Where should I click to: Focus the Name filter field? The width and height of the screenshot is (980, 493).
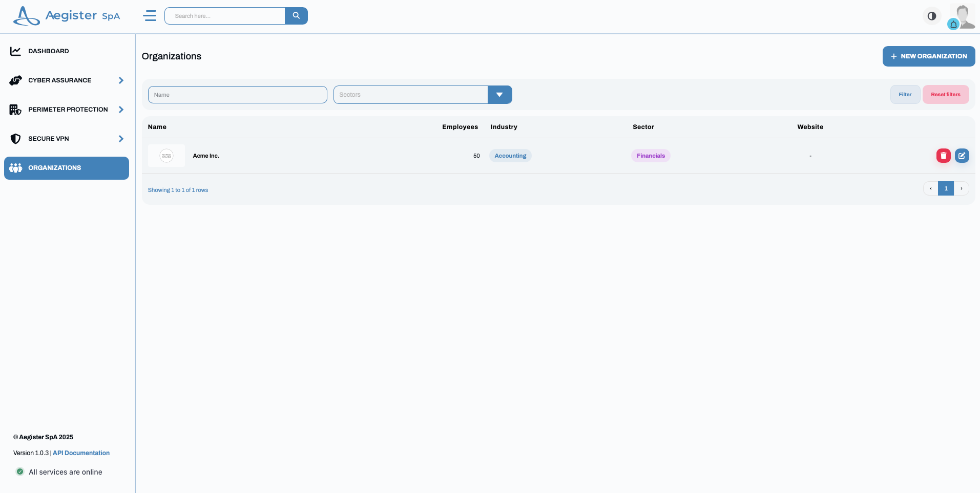tap(238, 95)
